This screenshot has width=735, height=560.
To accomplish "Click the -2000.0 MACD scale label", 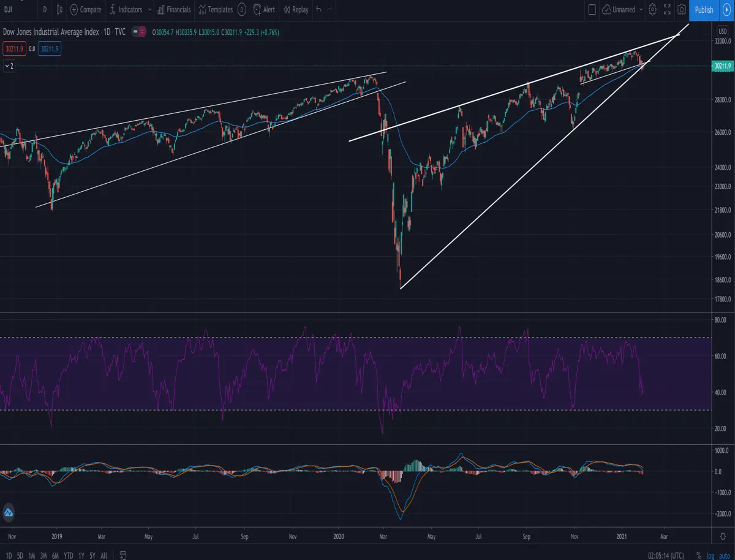I will pos(722,513).
